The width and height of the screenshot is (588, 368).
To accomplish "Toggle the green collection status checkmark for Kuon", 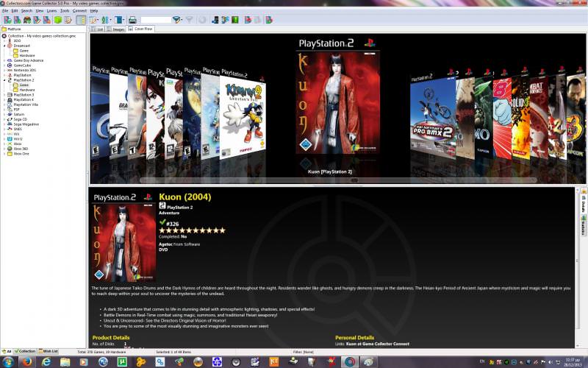I will click(162, 222).
